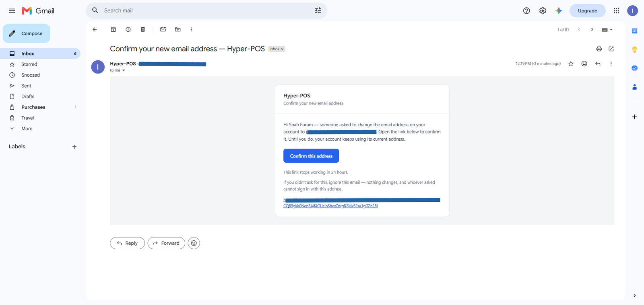Open the Snoozed folder
This screenshot has width=644, height=305.
pyautogui.click(x=40, y=75)
